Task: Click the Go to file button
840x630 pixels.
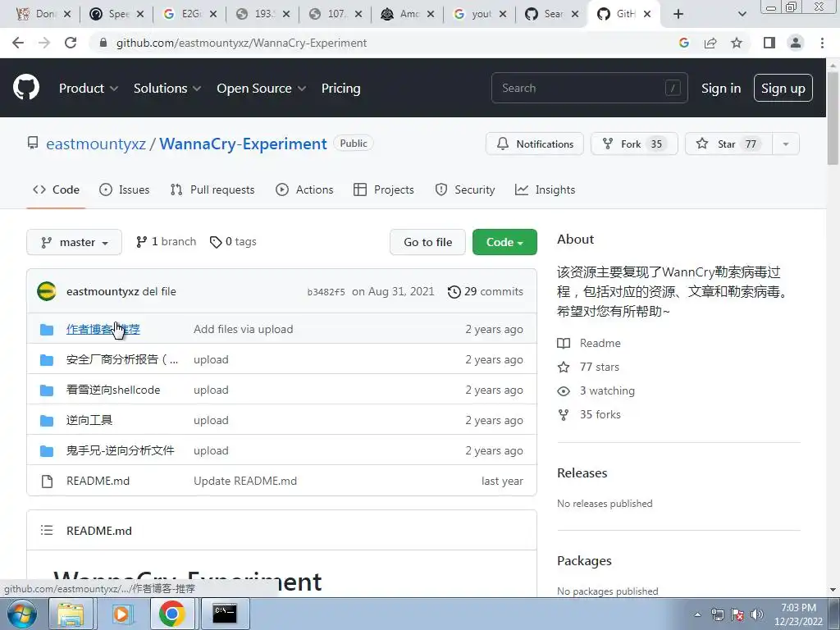Action: point(427,242)
